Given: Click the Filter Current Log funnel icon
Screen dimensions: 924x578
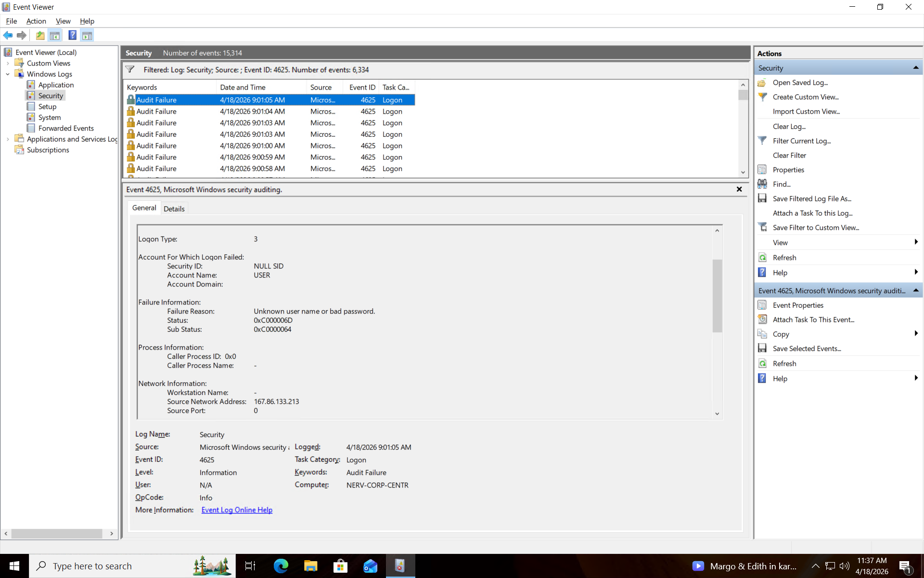Looking at the screenshot, I should (762, 141).
